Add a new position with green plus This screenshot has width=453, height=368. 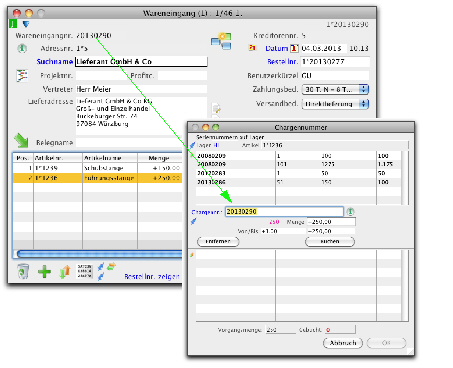(44, 272)
